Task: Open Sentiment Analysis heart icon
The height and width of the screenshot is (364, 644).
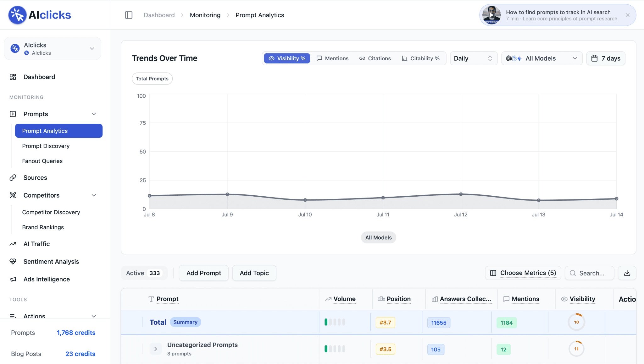Action: click(13, 262)
